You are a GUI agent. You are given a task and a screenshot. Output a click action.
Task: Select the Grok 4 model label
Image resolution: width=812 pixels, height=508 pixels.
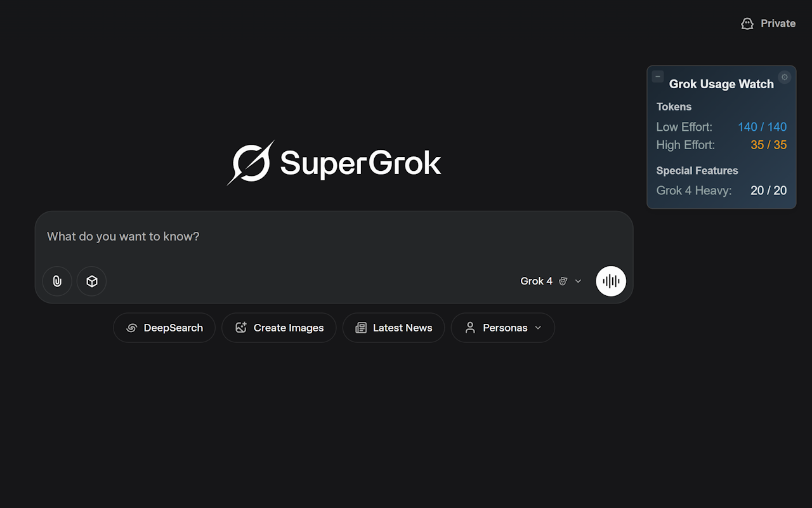[536, 281]
